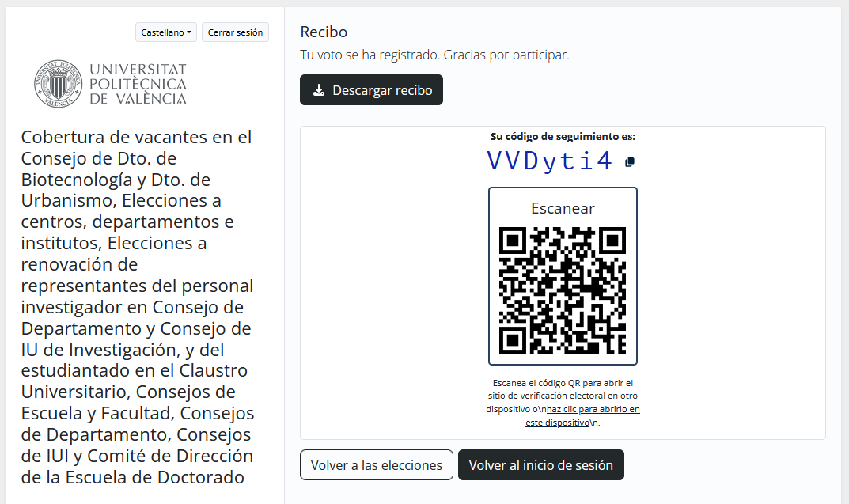Click the 'Tu voto se ha registrado' message
Screen dimensions: 849x504
click(435, 55)
